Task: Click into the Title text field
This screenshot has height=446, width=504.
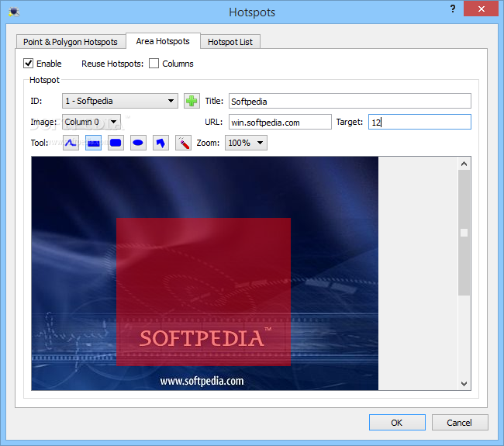Action: tap(350, 101)
